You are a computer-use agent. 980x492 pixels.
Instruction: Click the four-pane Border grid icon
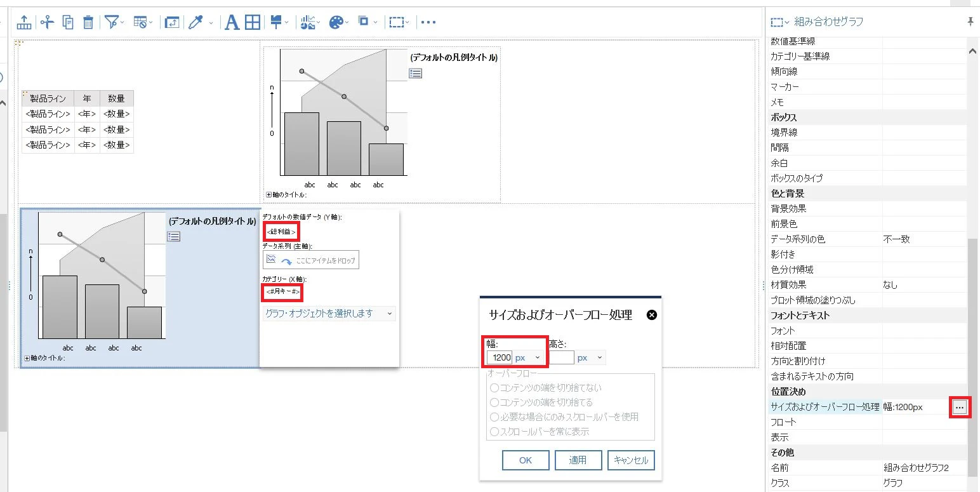click(253, 22)
